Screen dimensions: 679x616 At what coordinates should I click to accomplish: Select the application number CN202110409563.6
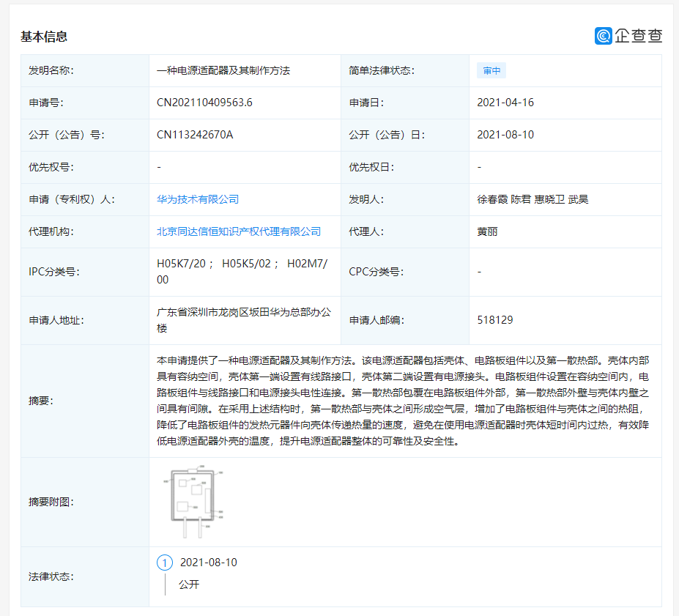(x=204, y=103)
